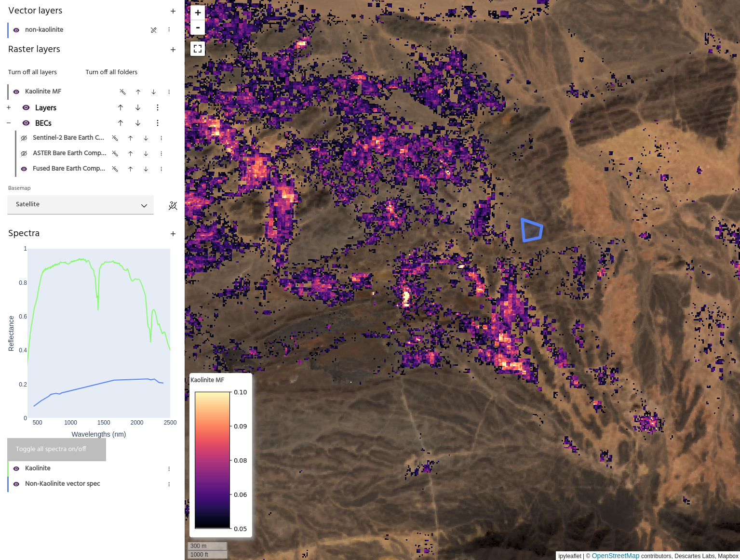740x560 pixels.
Task: Move BECs folder down
Action: click(x=138, y=123)
